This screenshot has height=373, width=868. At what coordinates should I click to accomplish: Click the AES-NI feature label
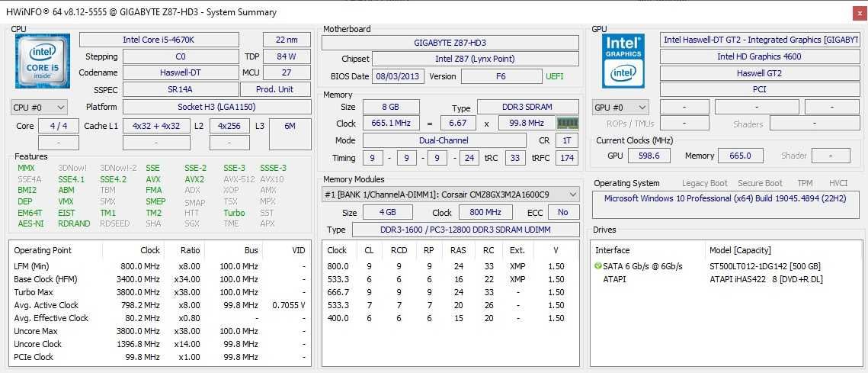pos(30,224)
